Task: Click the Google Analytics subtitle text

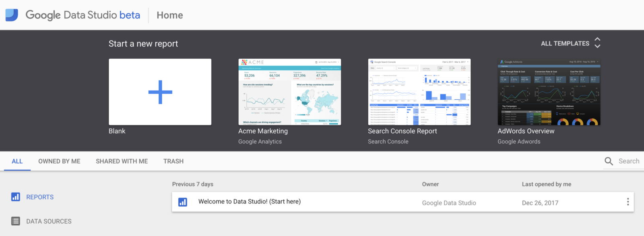Action: 260,142
